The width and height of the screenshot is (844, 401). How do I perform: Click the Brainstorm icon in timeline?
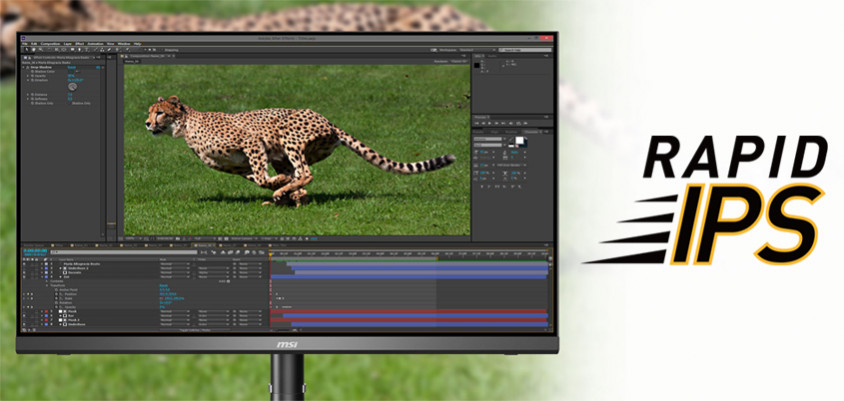click(247, 252)
